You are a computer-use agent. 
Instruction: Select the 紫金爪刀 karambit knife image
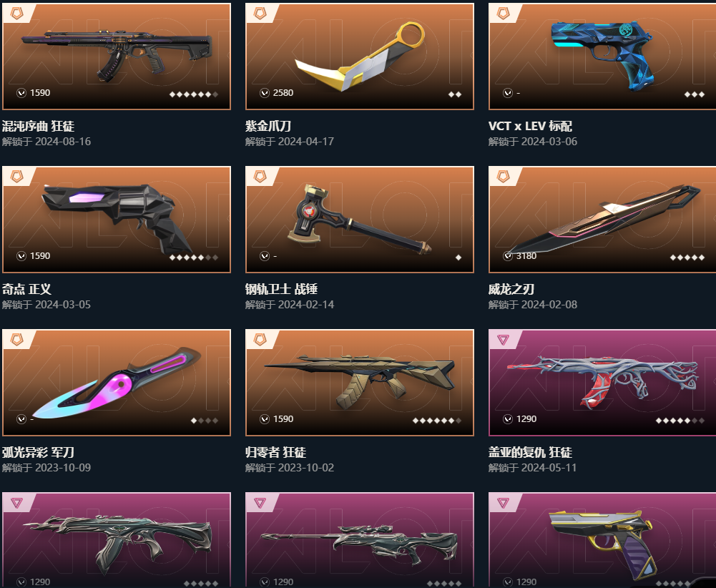click(360, 55)
